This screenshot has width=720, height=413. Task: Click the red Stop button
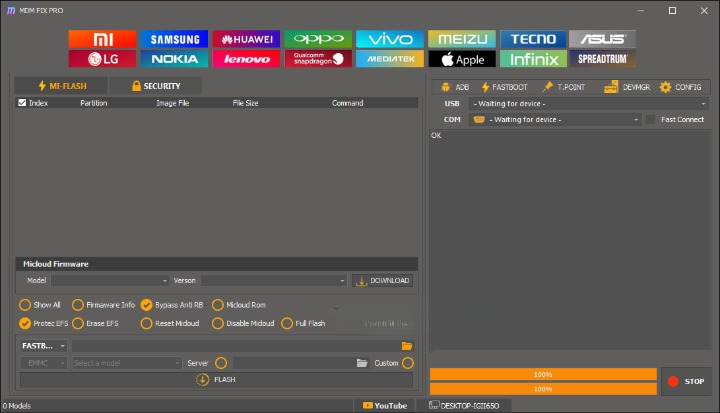[x=686, y=381]
